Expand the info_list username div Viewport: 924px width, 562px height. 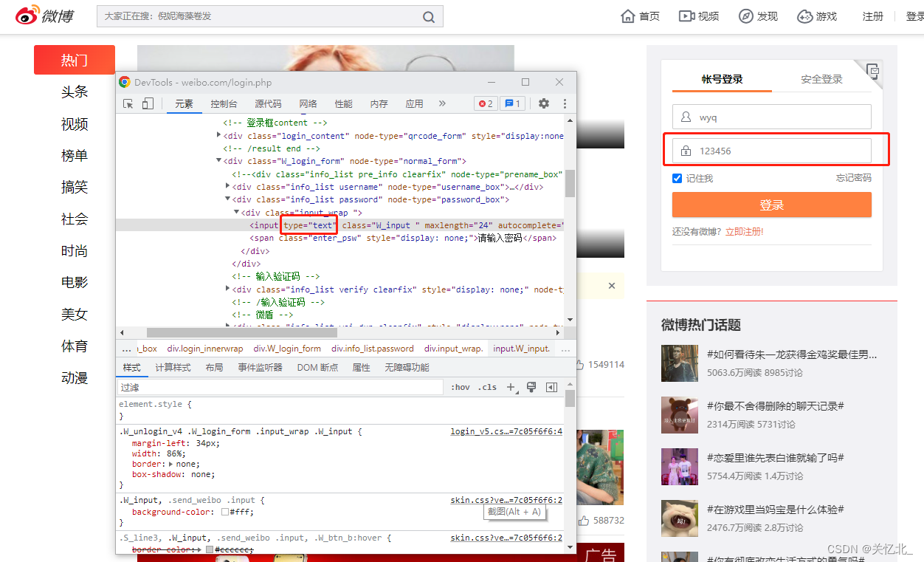click(x=227, y=186)
